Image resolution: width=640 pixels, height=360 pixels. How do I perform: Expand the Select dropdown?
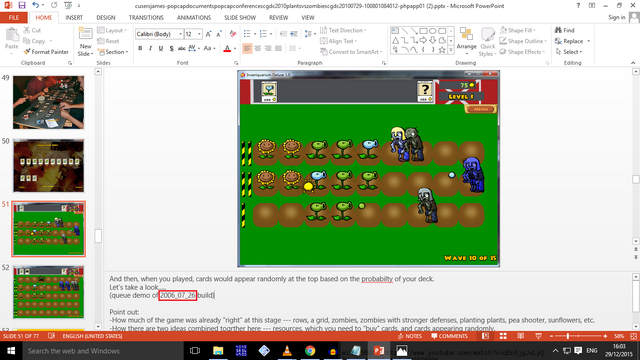(569, 52)
